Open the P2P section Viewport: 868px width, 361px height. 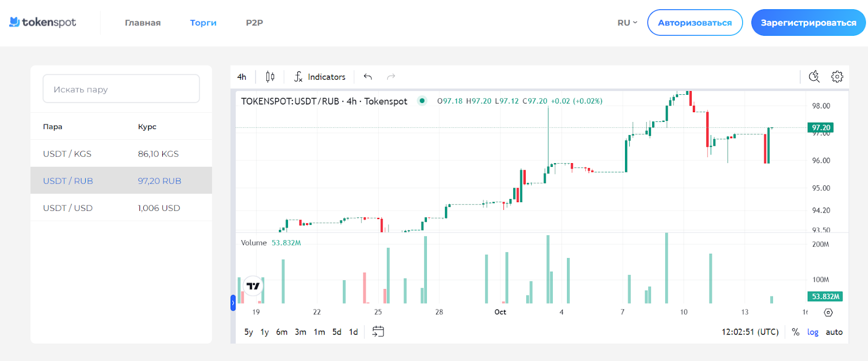(x=254, y=23)
